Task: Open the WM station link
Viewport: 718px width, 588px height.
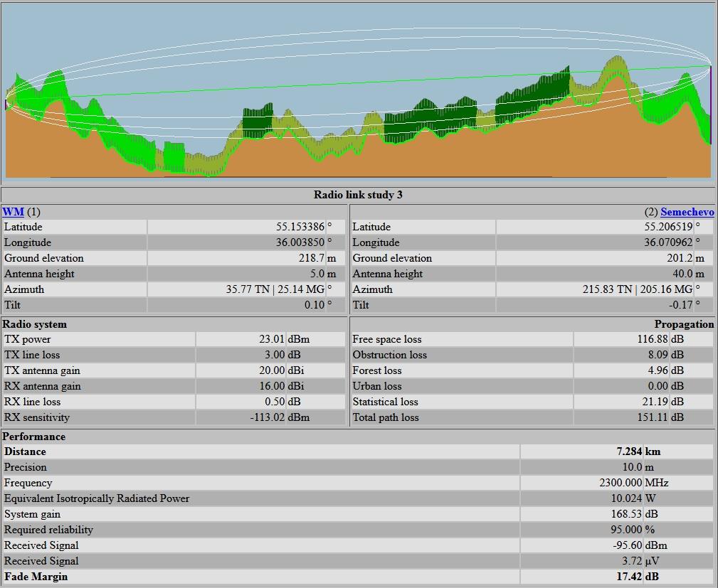Action: tap(13, 212)
